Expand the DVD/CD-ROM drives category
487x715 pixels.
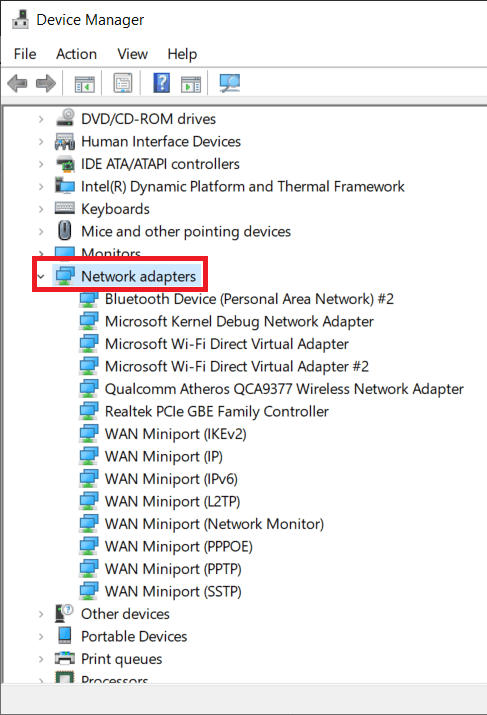41,119
